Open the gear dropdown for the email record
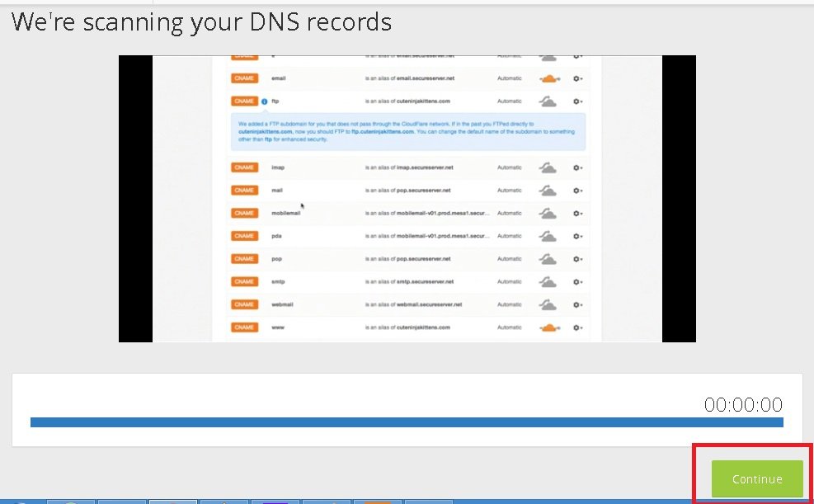814x504 pixels. tap(578, 78)
